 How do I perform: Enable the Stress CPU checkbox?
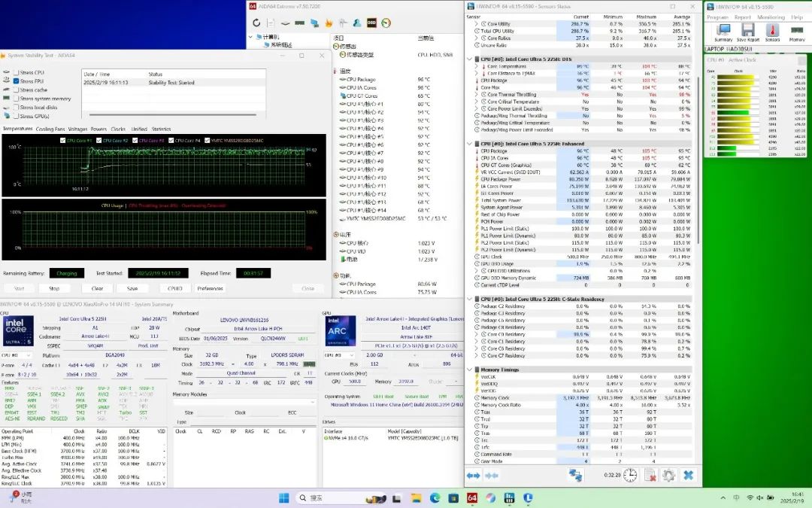(x=16, y=72)
